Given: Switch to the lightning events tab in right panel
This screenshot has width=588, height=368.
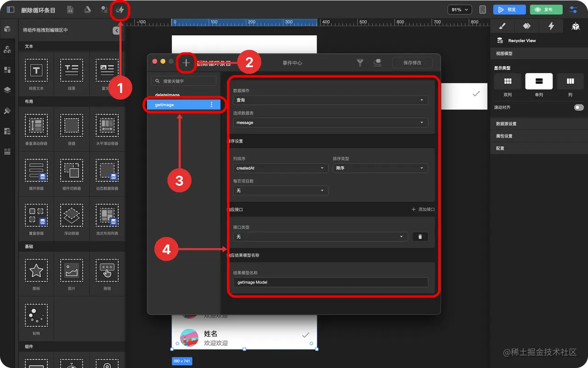Looking at the screenshot, I should 551,26.
